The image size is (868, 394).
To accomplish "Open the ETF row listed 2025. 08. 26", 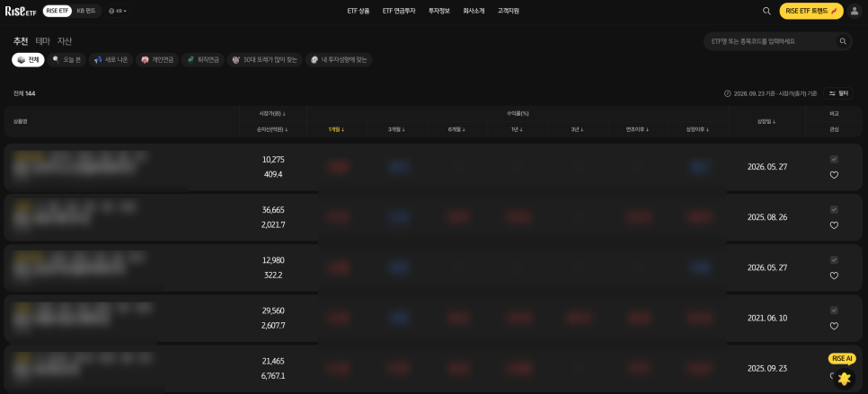I will click(433, 217).
